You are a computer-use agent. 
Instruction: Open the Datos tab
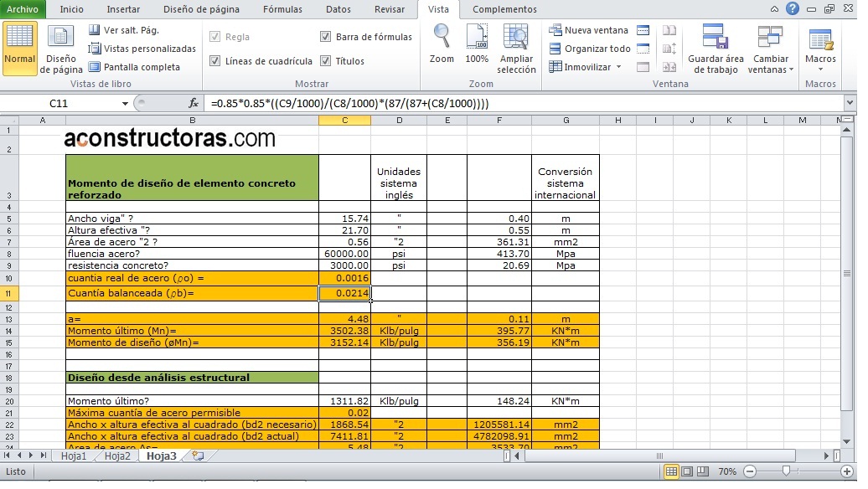coord(338,9)
